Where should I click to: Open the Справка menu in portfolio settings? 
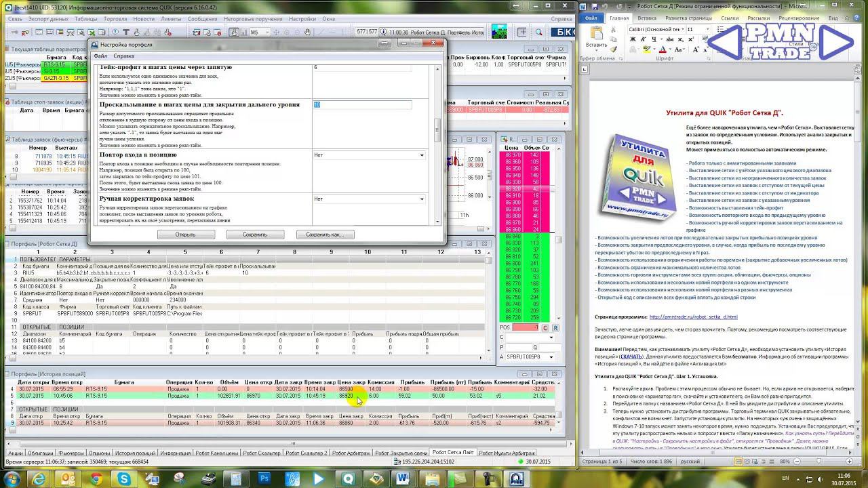(x=123, y=56)
